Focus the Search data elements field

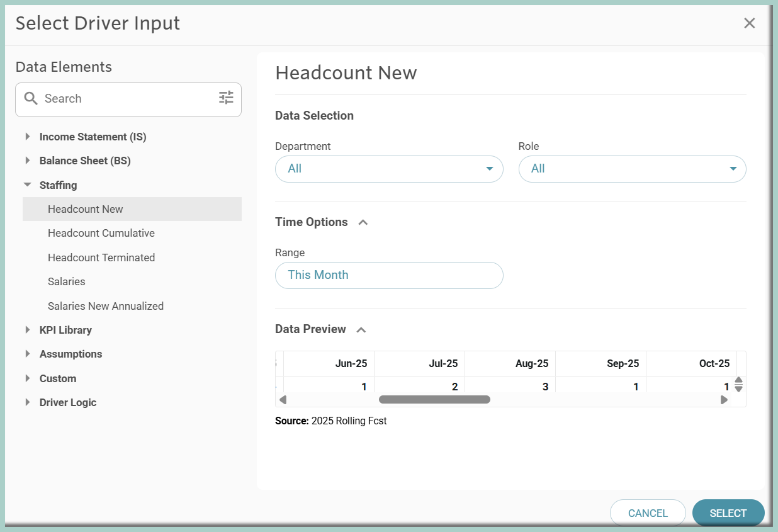click(x=128, y=99)
